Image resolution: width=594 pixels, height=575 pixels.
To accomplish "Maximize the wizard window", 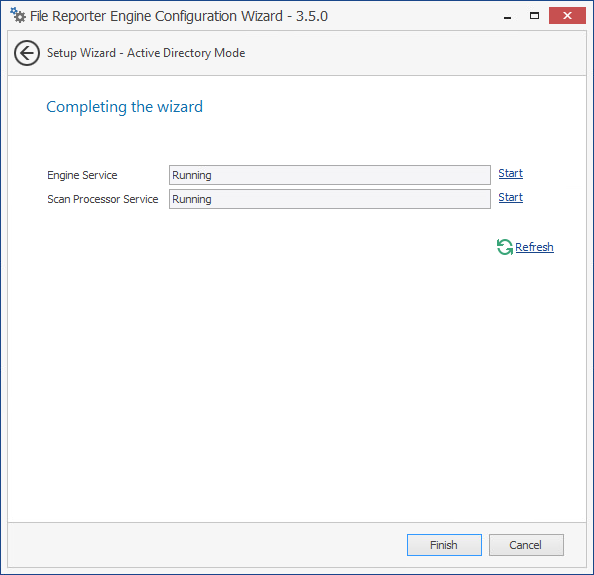I will [x=534, y=16].
